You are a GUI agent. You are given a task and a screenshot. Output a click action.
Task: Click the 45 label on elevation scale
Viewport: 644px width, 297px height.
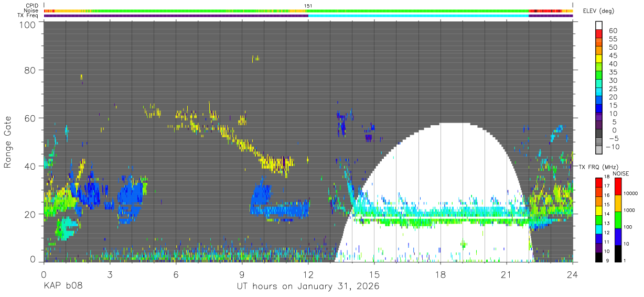[613, 56]
